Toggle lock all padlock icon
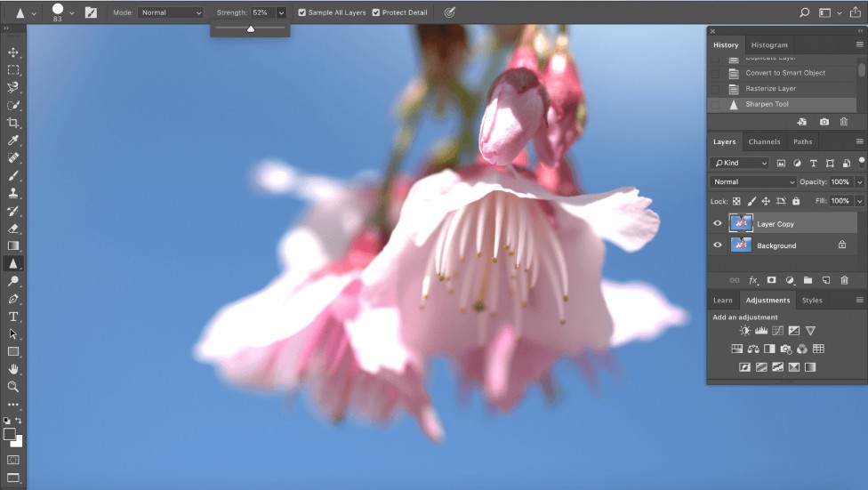This screenshot has width=868, height=490. (x=796, y=201)
